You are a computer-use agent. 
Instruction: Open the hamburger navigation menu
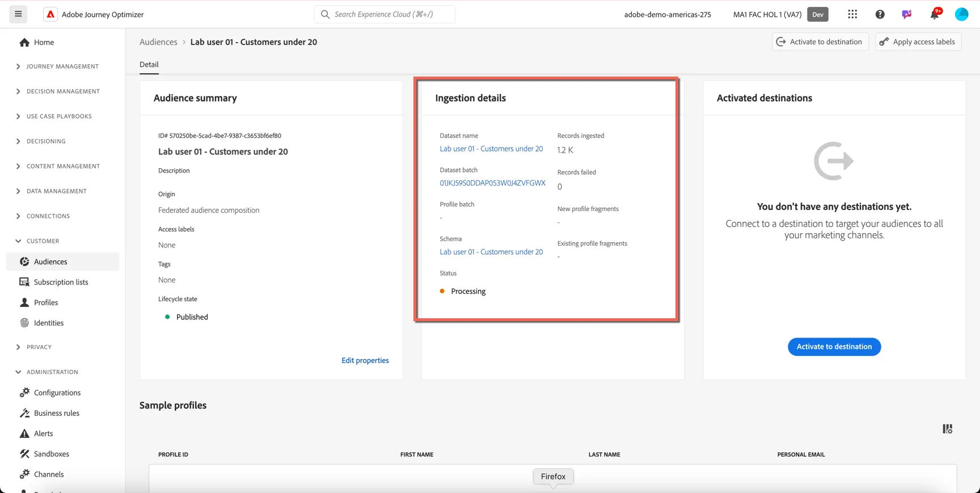point(18,14)
